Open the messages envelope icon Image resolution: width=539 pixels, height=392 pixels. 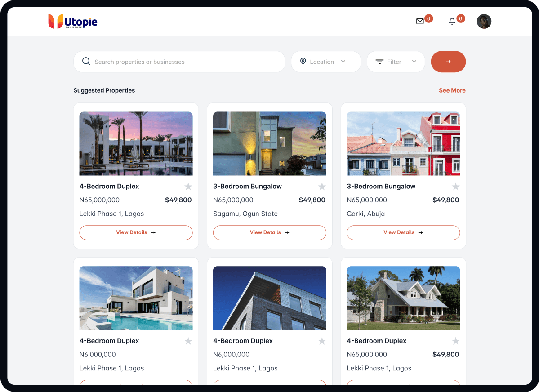[420, 22]
